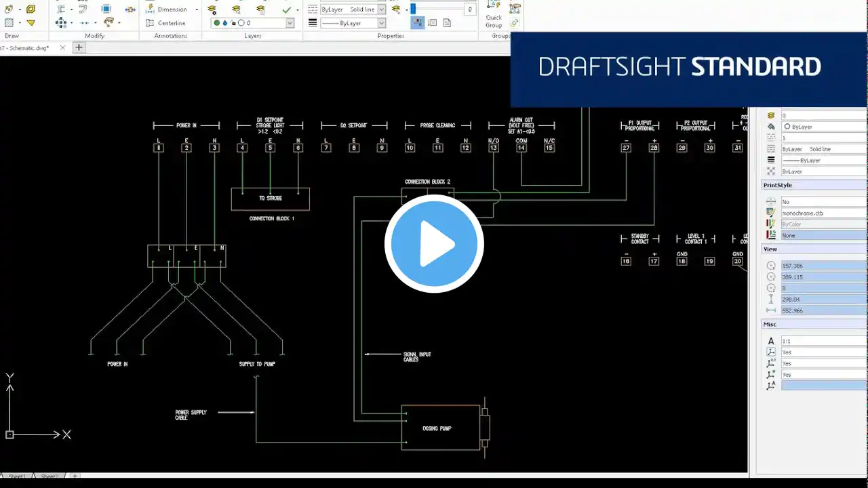Click the green checkmark Activate Layer icon
Image resolution: width=868 pixels, height=488 pixels.
(x=287, y=9)
